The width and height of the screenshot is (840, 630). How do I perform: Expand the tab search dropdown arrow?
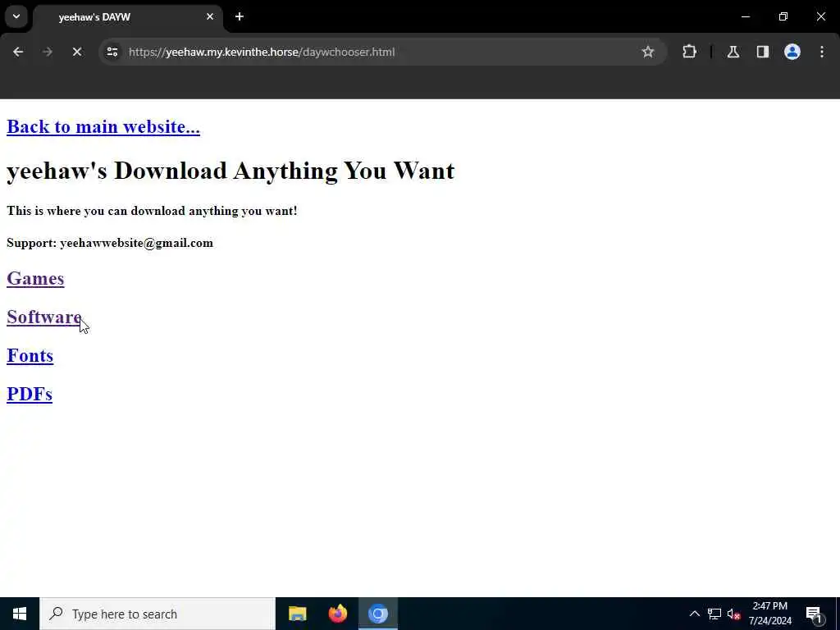coord(16,16)
